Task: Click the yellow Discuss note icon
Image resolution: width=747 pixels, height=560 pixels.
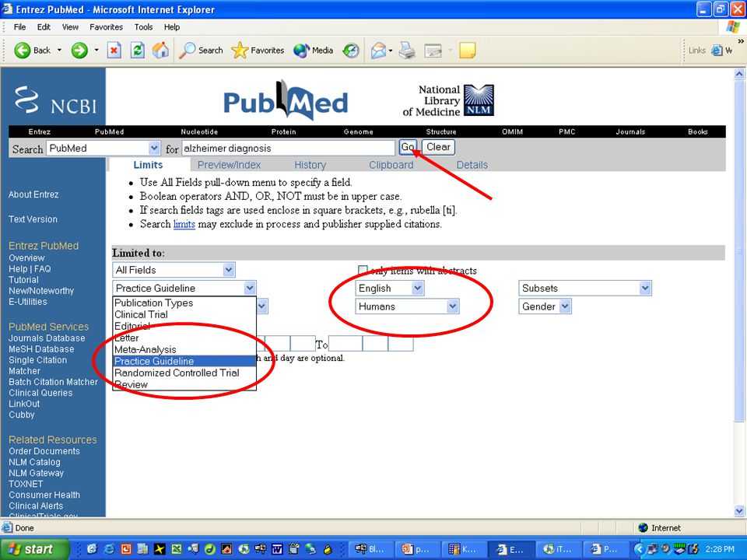Action: (468, 50)
